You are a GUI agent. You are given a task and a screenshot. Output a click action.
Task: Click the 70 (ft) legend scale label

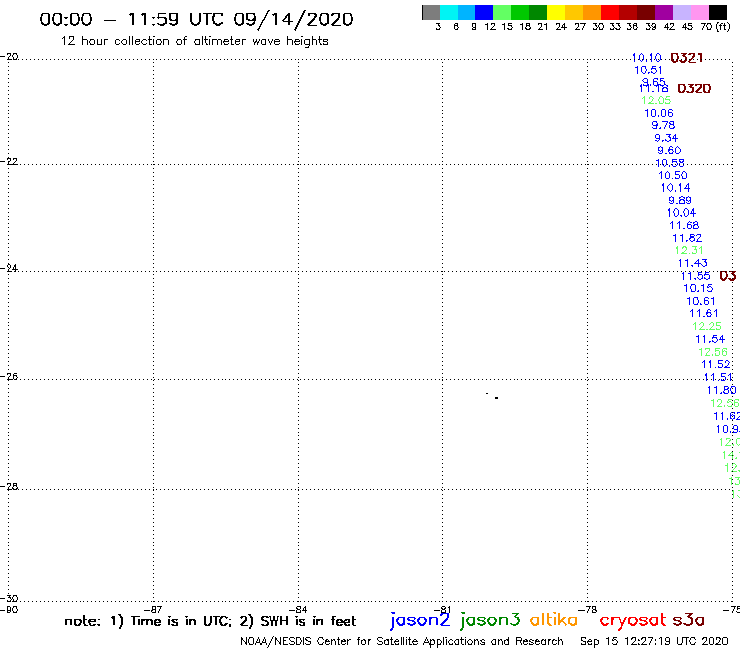point(715,27)
